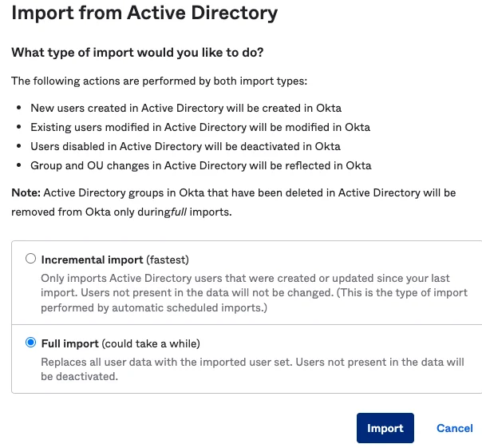Select the Incremental import radio button
The height and width of the screenshot is (448, 482).
pos(30,259)
